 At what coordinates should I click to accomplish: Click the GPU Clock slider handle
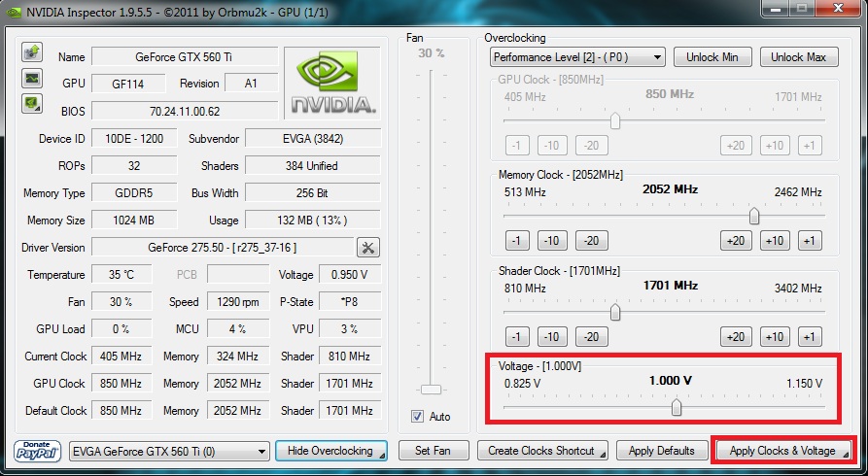pyautogui.click(x=615, y=120)
